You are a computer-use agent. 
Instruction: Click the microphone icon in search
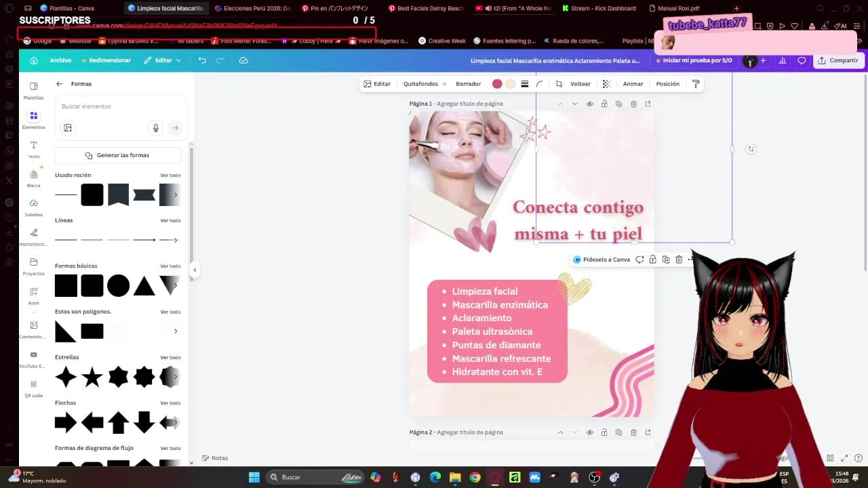tap(156, 128)
